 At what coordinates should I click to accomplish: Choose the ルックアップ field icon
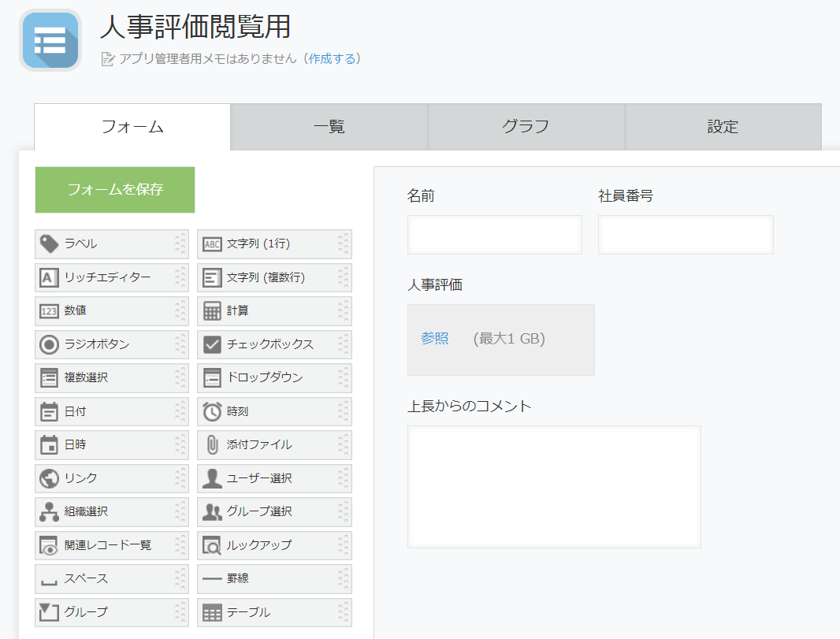212,545
